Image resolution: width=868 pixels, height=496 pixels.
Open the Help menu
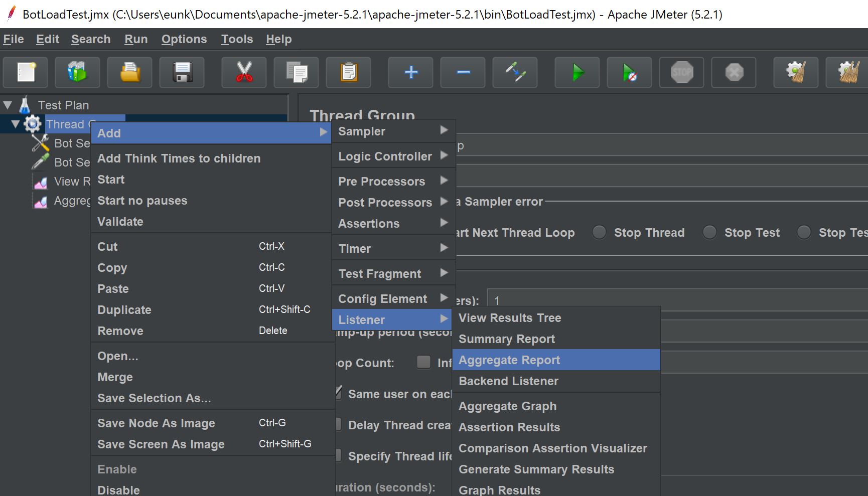coord(279,39)
